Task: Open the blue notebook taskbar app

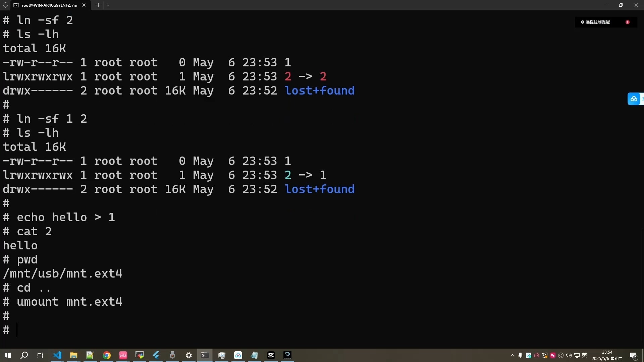Action: 254,355
